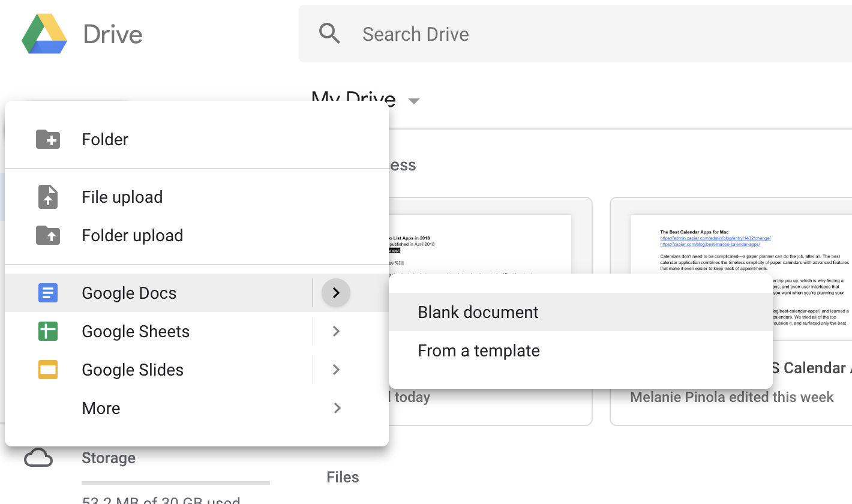Viewport: 852px width, 504px height.
Task: Click the blue Google Docs icon
Action: pos(48,293)
